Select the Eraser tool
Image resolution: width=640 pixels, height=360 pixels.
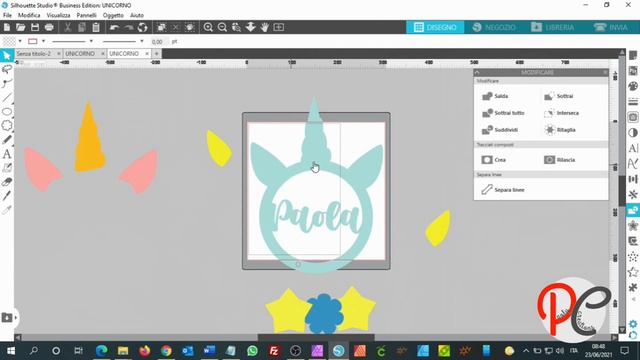pyautogui.click(x=7, y=182)
